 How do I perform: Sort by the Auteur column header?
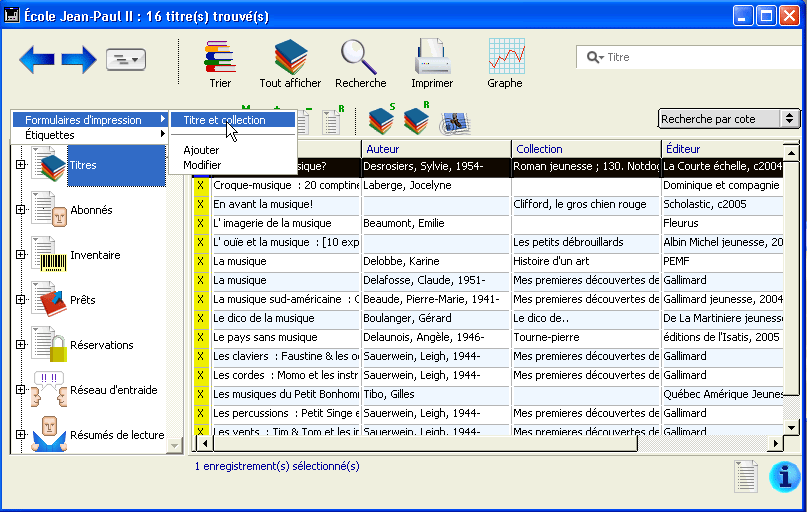click(435, 149)
